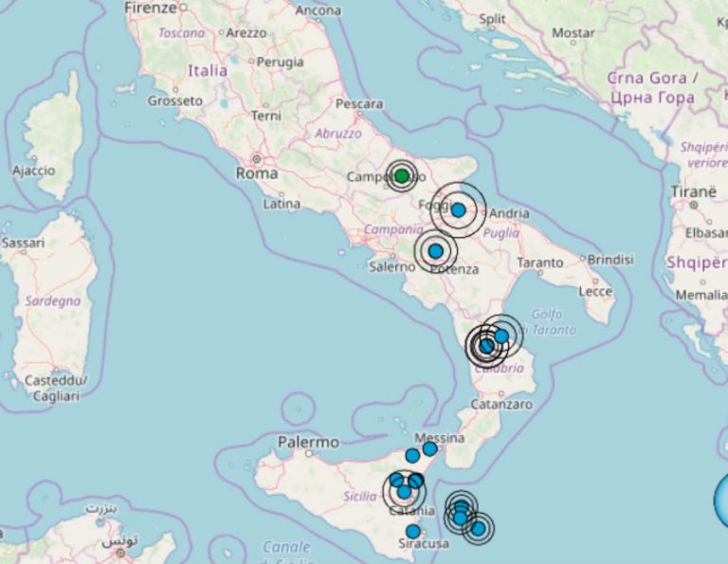
Task: Click the Roma city label
Action: [256, 174]
